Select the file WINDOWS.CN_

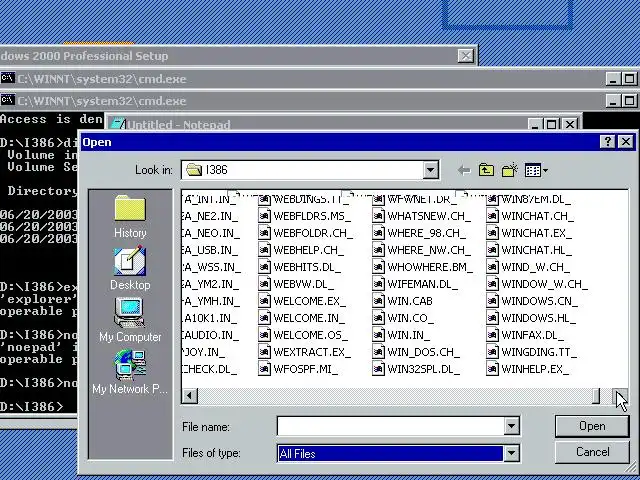coord(532,301)
